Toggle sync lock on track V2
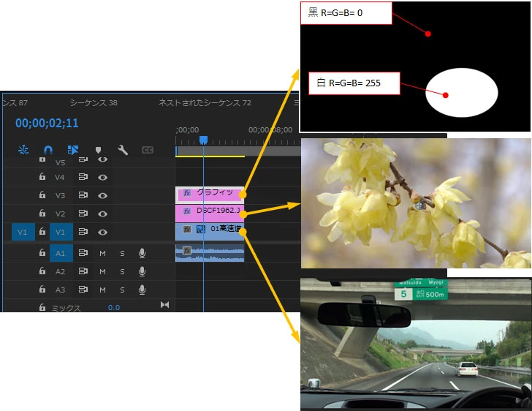532x411 pixels. click(x=83, y=214)
